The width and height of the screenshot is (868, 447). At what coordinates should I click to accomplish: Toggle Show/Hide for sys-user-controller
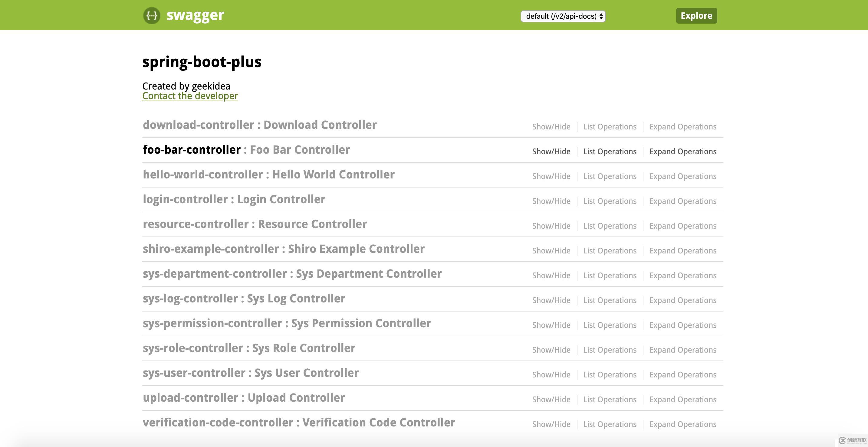[x=551, y=375]
